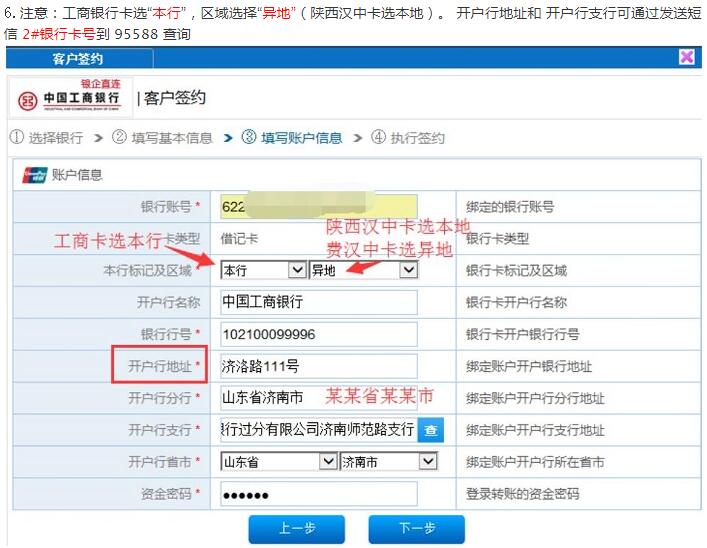The image size is (707, 548).
Task: Click the 开户行分行 field 山东省济南市
Action: pyautogui.click(x=319, y=397)
